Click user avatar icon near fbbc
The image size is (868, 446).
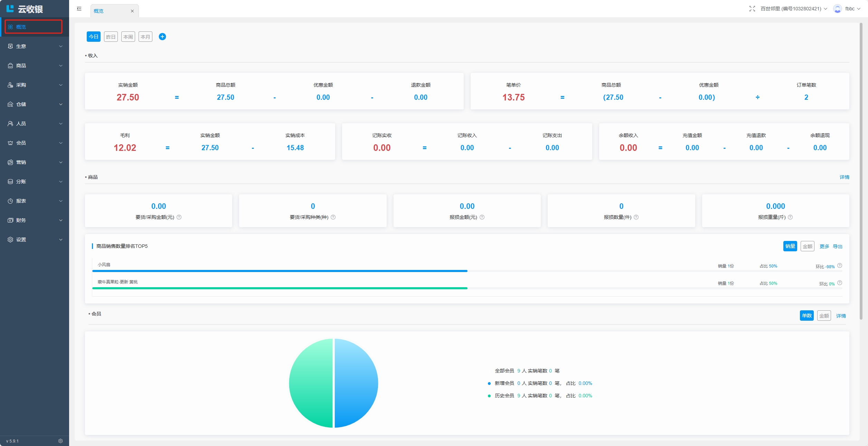click(837, 9)
